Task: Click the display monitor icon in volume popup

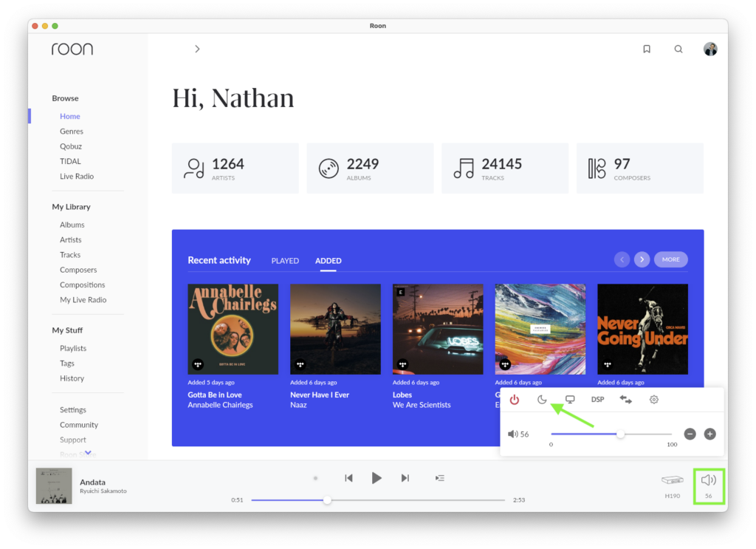Action: point(570,400)
